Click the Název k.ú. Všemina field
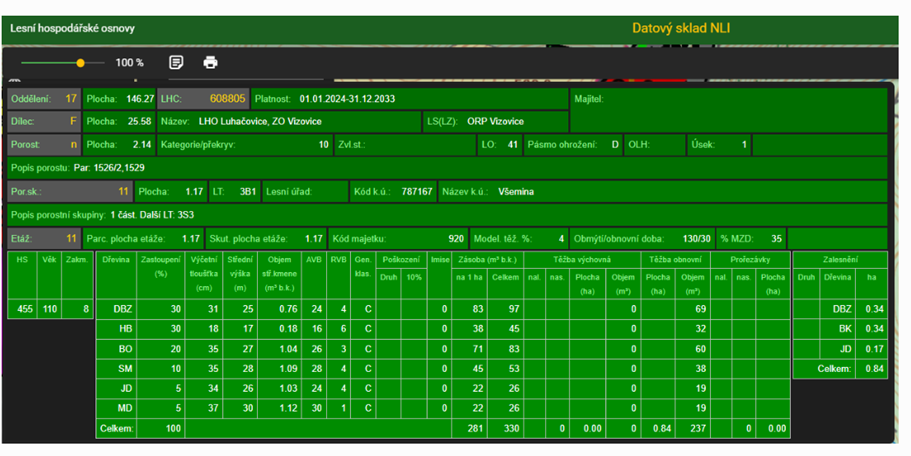911x456 pixels. pos(494,190)
